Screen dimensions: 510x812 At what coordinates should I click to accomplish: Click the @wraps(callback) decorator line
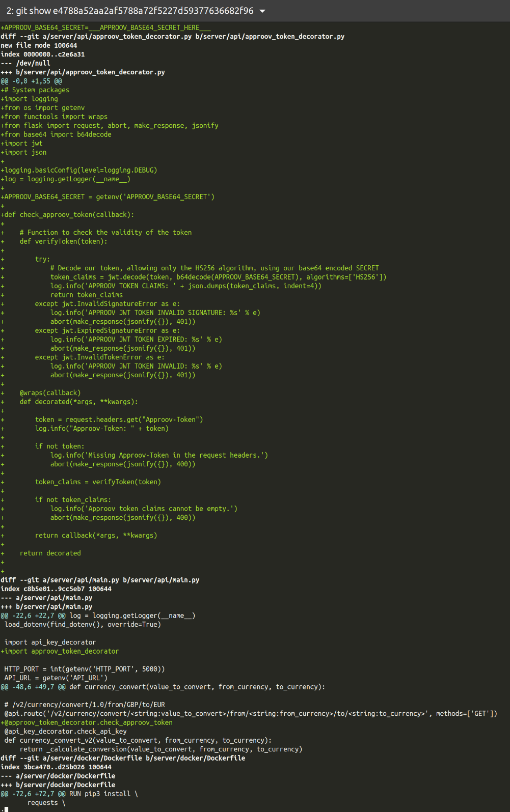pyautogui.click(x=49, y=393)
